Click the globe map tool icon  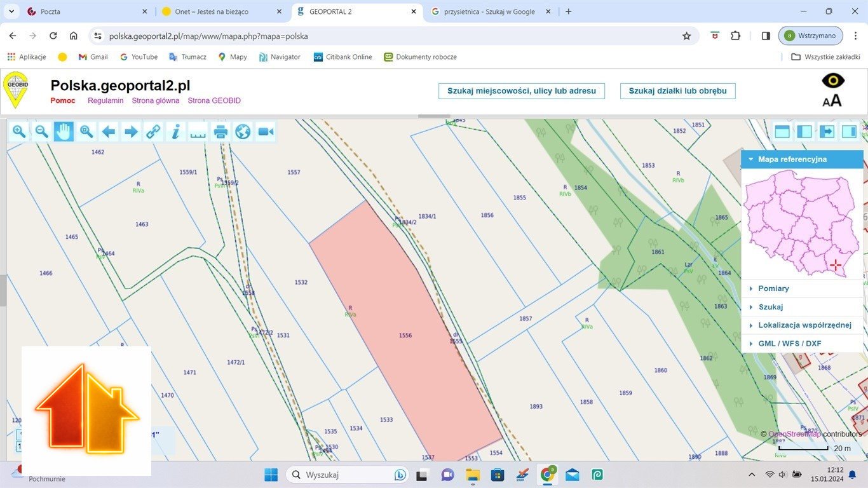pyautogui.click(x=243, y=132)
